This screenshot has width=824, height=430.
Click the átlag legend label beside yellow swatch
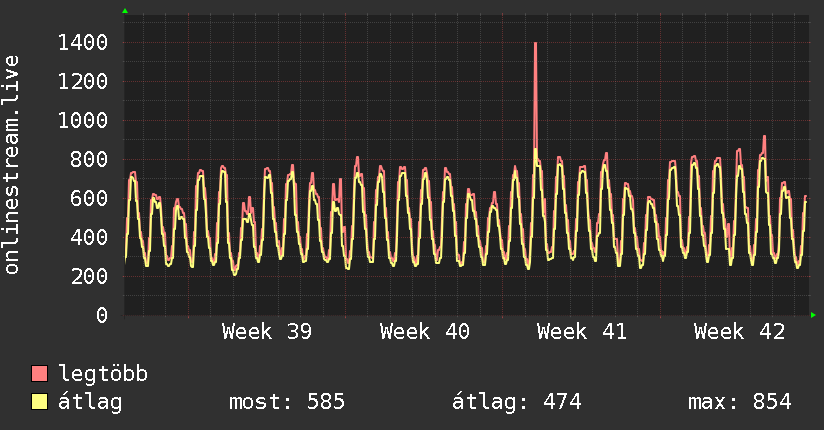coord(90,402)
